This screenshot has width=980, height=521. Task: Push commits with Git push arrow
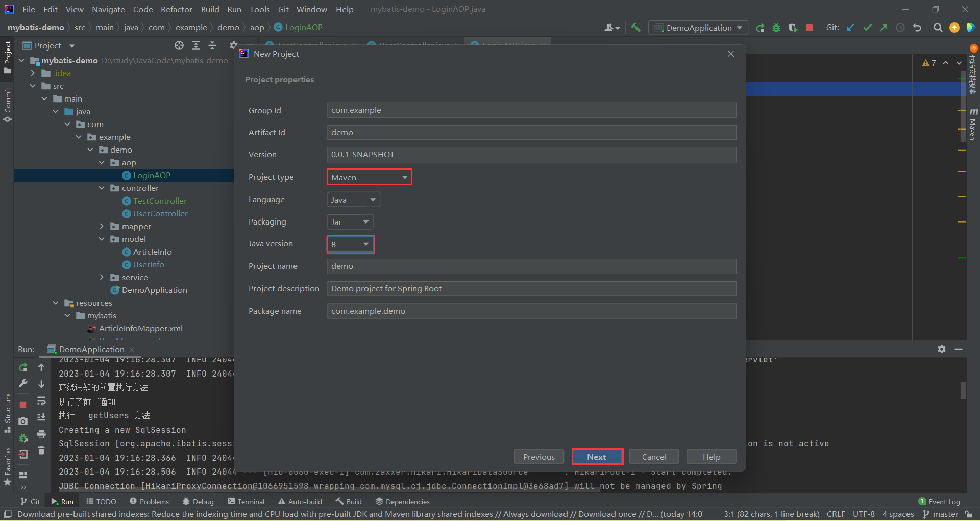884,28
